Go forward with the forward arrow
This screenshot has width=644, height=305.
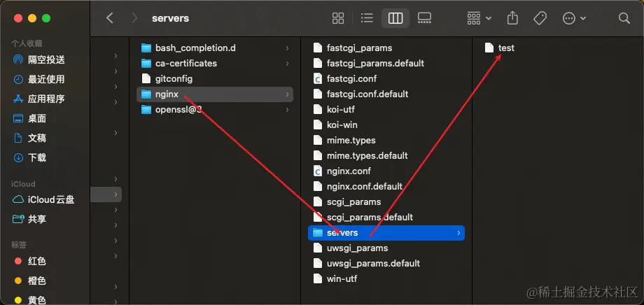click(x=134, y=18)
